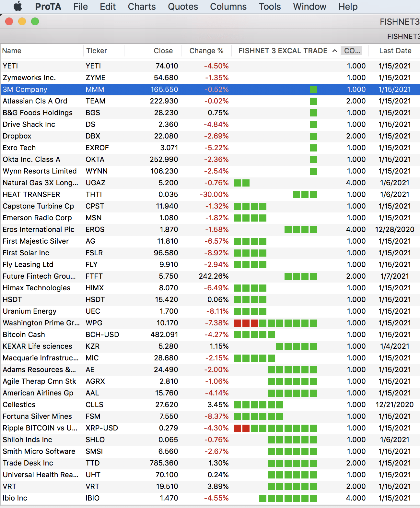The height and width of the screenshot is (508, 420).
Task: Select Fortuna Silver Mines row
Action: tap(210, 416)
